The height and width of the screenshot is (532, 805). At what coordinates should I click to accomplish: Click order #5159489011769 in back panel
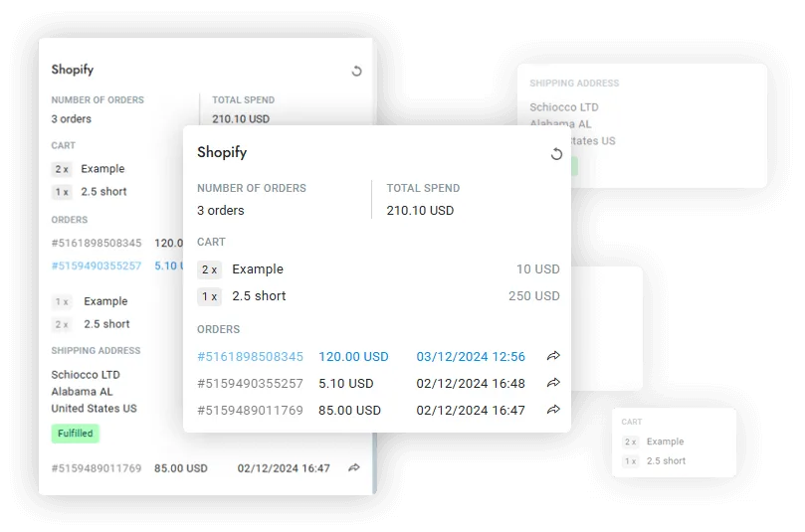(96, 468)
